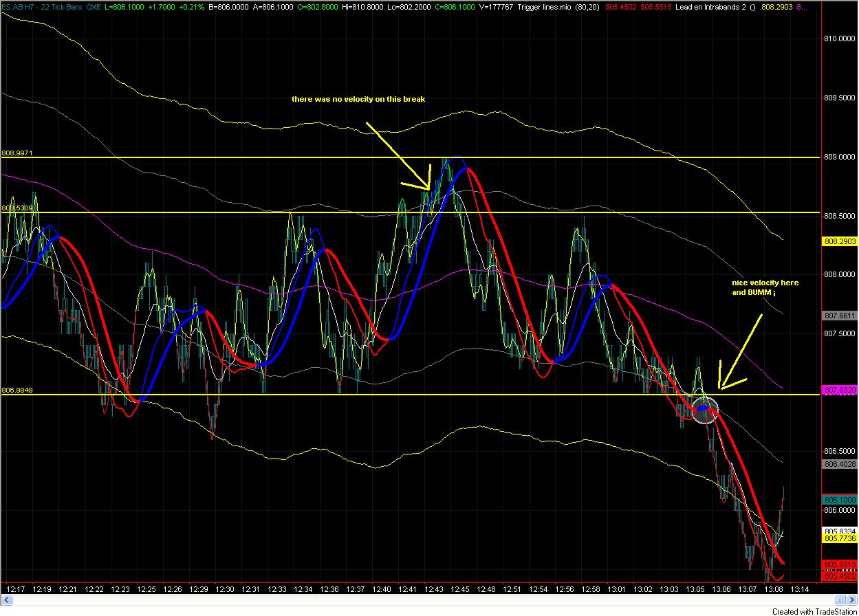The width and height of the screenshot is (859, 616).
Task: Select the "nice velocity here and BUMM" note
Action: pyautogui.click(x=765, y=287)
